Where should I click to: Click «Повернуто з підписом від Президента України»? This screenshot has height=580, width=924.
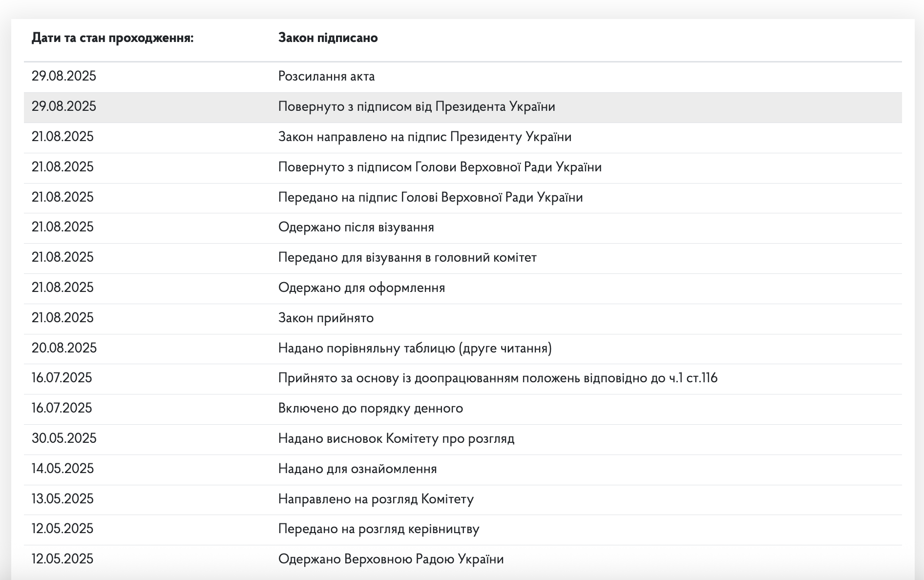click(416, 106)
